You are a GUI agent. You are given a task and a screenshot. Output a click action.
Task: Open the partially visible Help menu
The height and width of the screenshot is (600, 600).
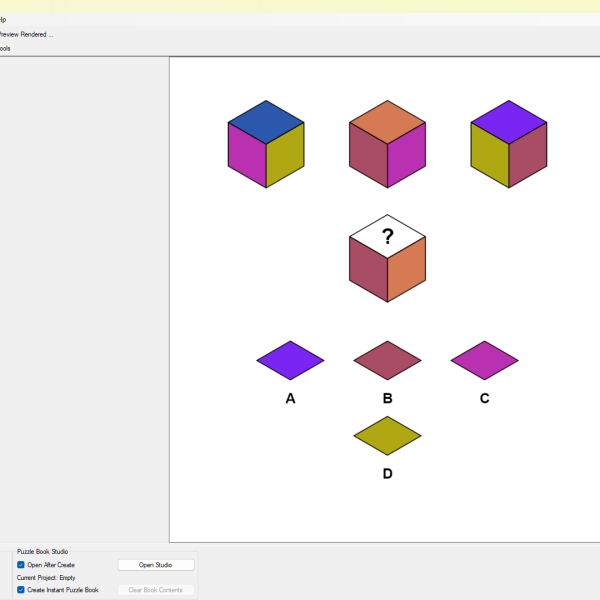pos(3,20)
